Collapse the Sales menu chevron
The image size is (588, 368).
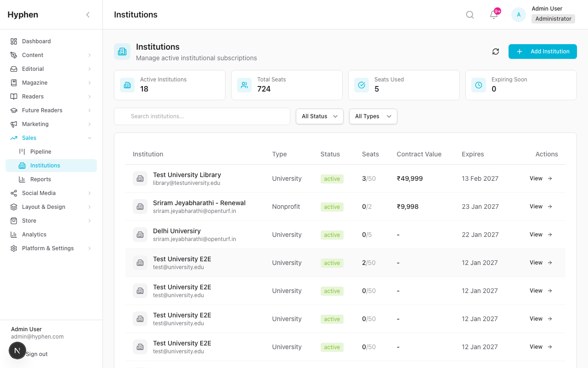click(x=89, y=138)
